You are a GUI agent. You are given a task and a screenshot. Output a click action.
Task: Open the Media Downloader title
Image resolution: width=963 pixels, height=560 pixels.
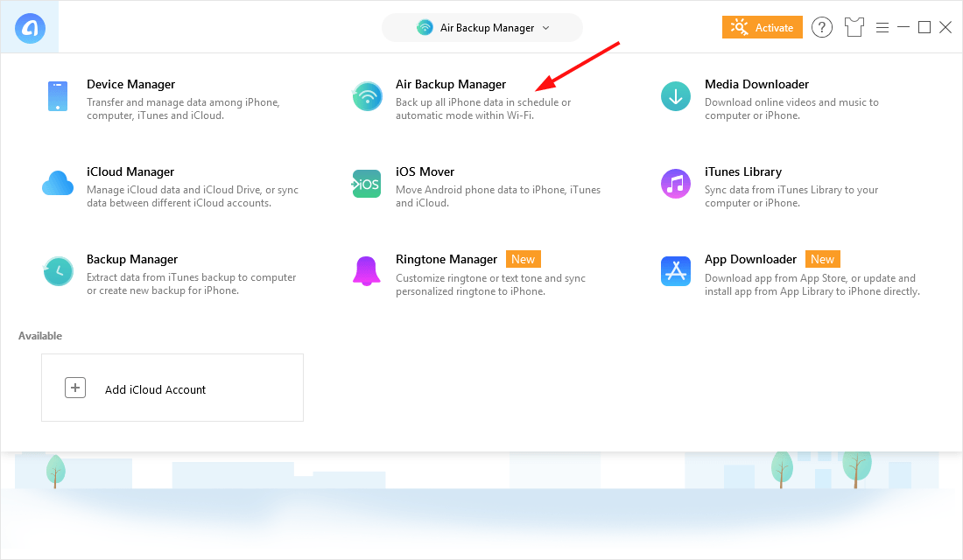(756, 84)
